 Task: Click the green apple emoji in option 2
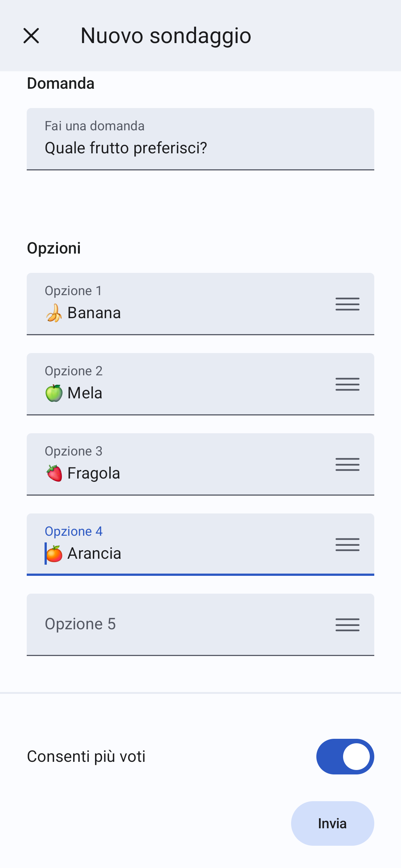tap(54, 393)
